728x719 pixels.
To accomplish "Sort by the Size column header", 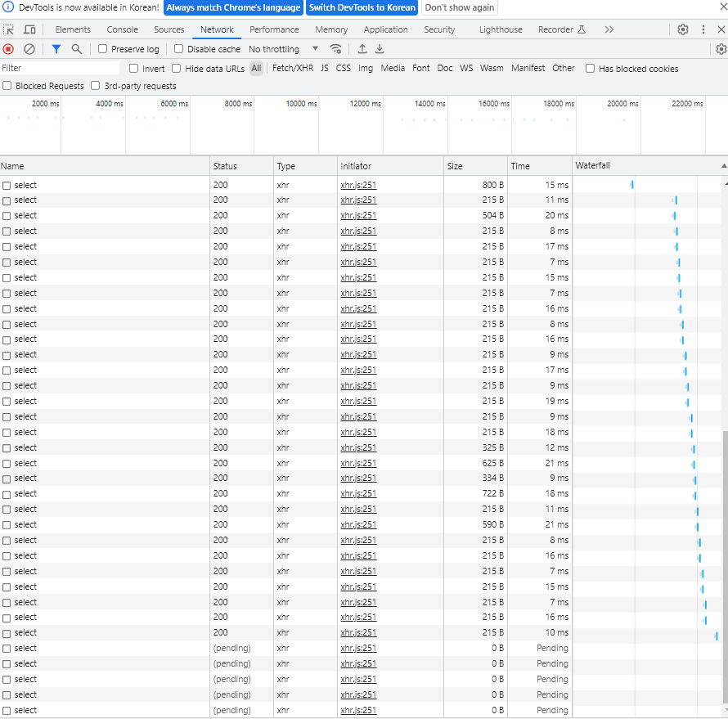I will pos(475,166).
